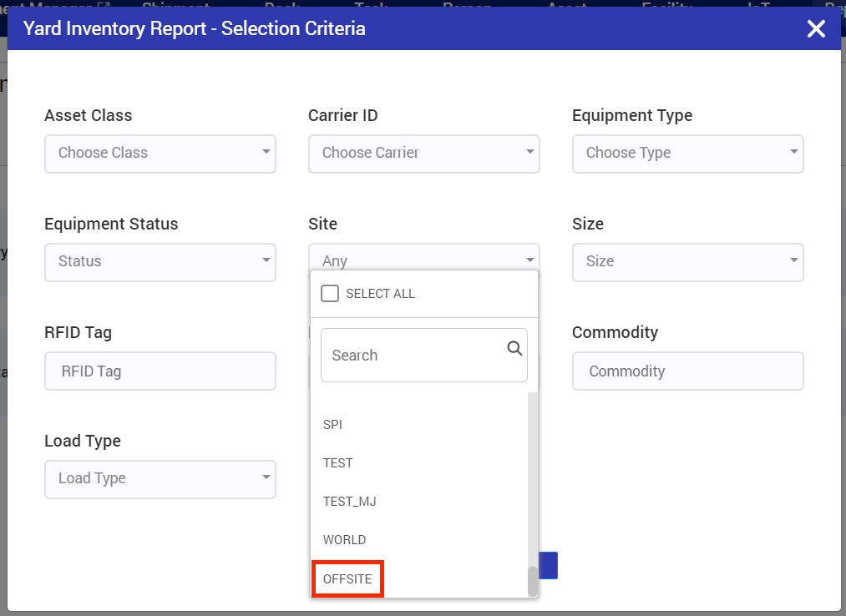The image size is (846, 616).
Task: Tick the SELECT ALL checkbox
Action: (x=330, y=294)
